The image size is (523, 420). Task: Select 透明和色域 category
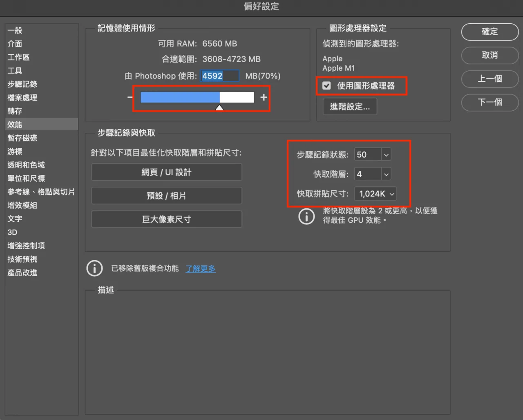pos(41,165)
